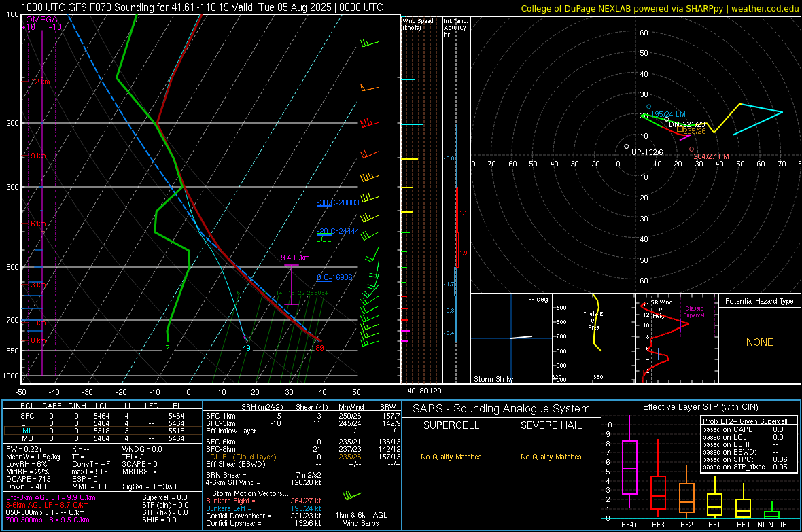Click the SHIP = 0.0 value
Screen dimensions: 802x532
(x=158, y=520)
